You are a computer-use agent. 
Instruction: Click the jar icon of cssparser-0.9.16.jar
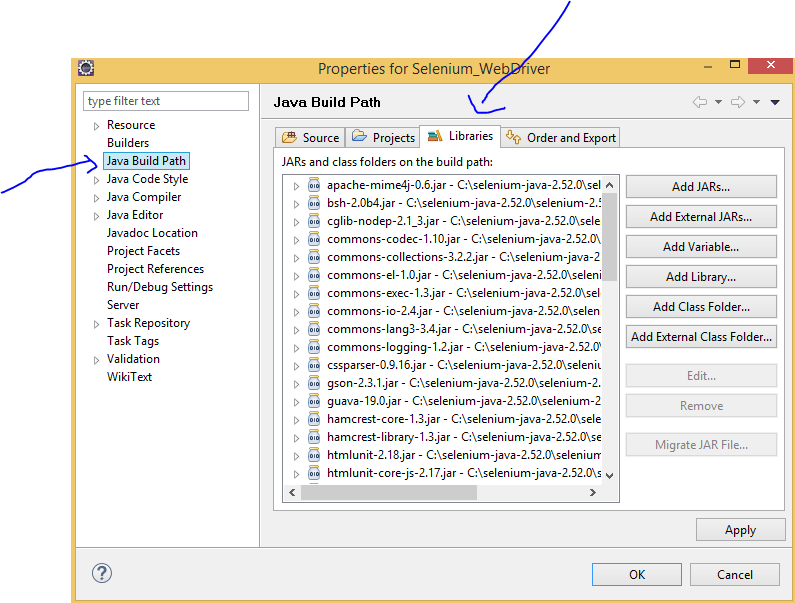point(314,365)
